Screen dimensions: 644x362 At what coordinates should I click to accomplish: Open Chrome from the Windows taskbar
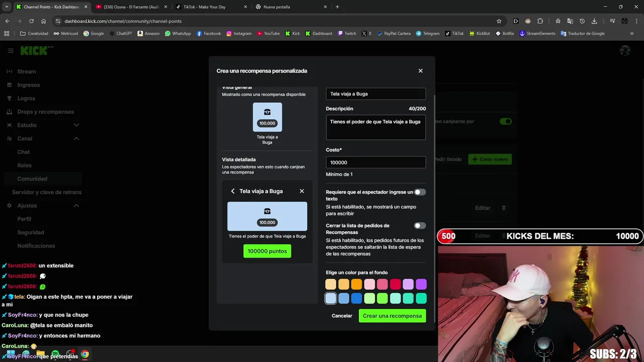[85, 354]
